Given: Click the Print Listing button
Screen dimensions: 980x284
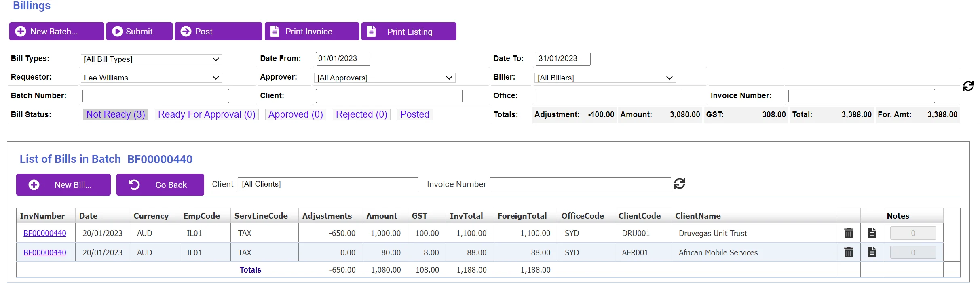Looking at the screenshot, I should [x=409, y=32].
